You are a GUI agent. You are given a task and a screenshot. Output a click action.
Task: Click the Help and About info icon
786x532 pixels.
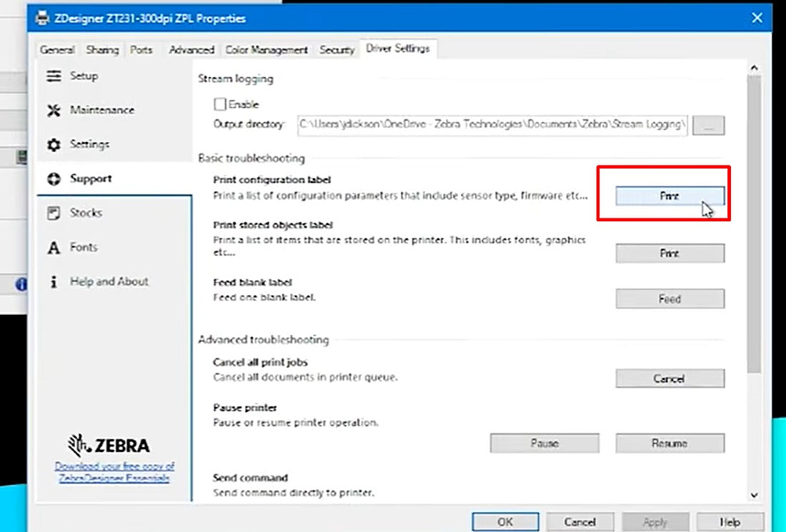coord(54,282)
